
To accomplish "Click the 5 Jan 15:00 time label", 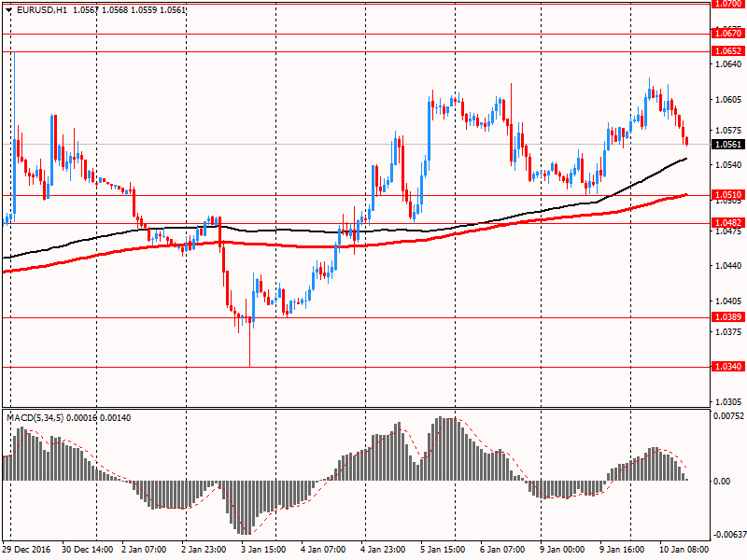I will [x=443, y=550].
